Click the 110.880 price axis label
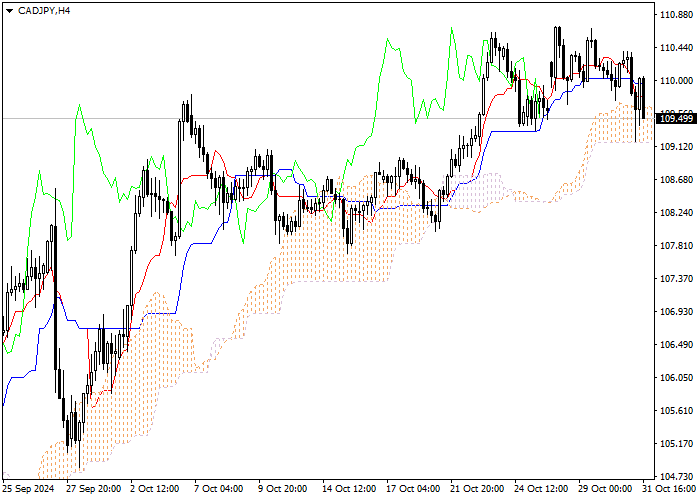Screen dimensions: 700x500 (x=676, y=15)
